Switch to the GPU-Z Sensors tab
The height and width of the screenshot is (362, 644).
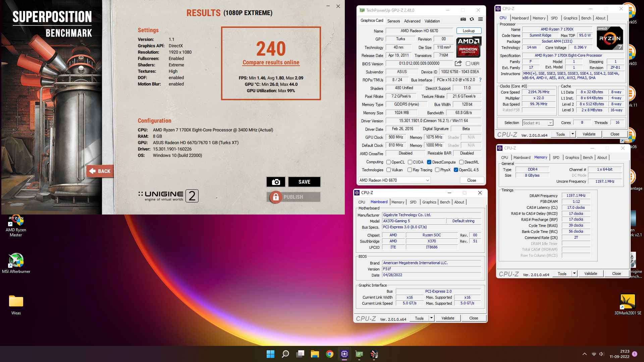click(393, 21)
